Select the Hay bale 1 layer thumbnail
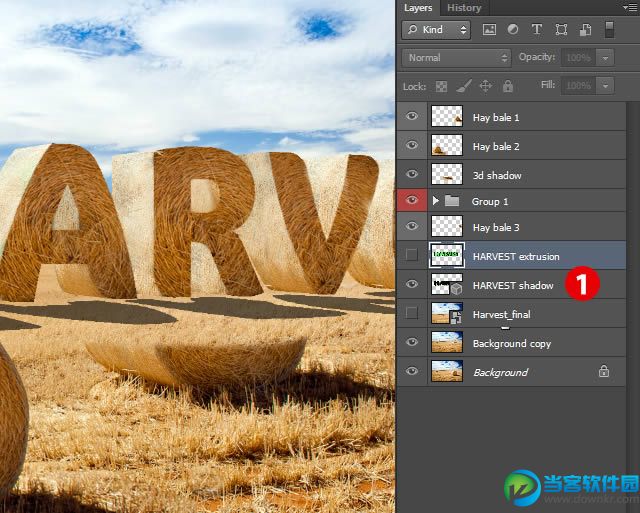640x513 pixels. tap(447, 116)
